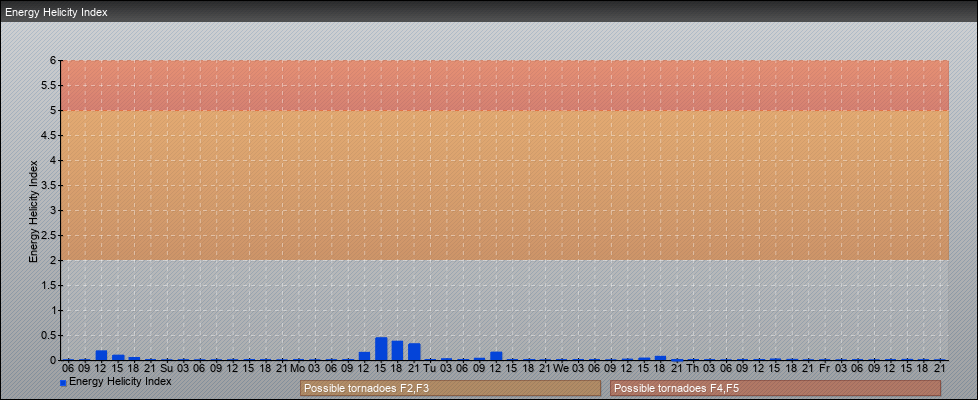Click the 4.5 value on the y-axis
Image resolution: width=978 pixels, height=400 pixels.
click(x=49, y=135)
